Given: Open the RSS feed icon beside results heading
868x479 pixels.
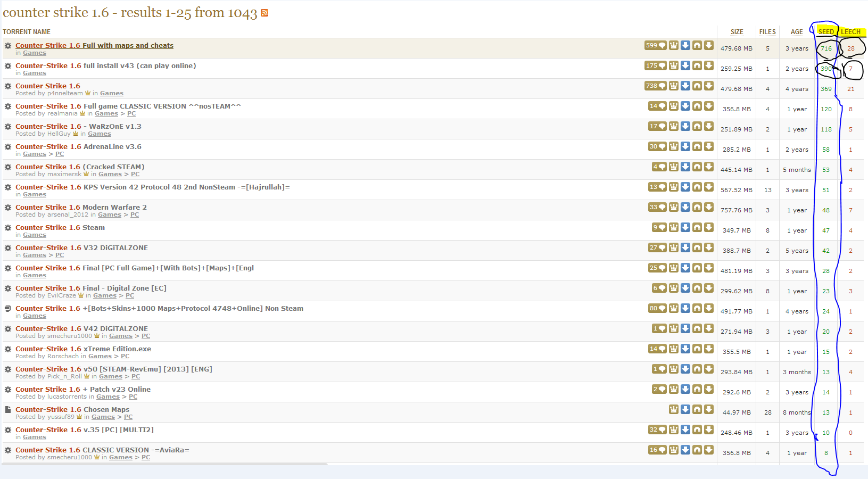Looking at the screenshot, I should coord(264,13).
